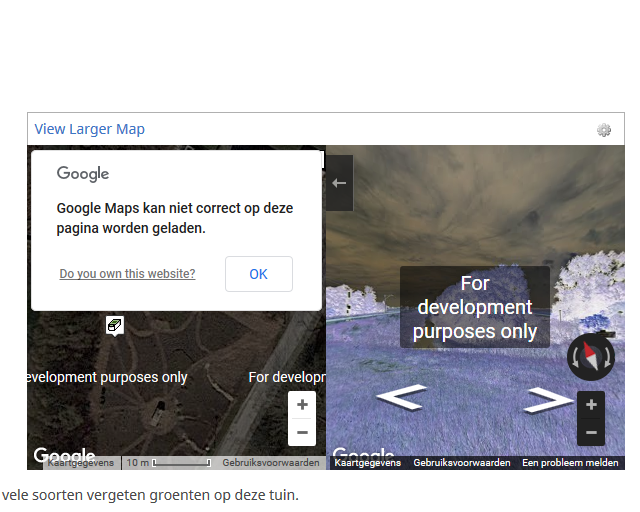Open Gebruiksvoorwaarden under the satellite map
The width and height of the screenshot is (640, 512).
click(x=270, y=463)
